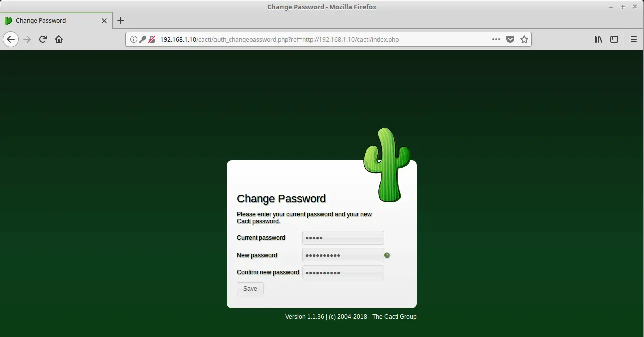
Task: Click the Change Password heading
Action: point(281,199)
